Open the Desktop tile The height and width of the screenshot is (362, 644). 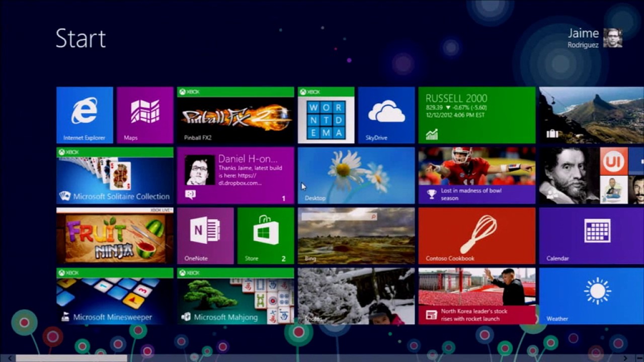[x=356, y=175]
